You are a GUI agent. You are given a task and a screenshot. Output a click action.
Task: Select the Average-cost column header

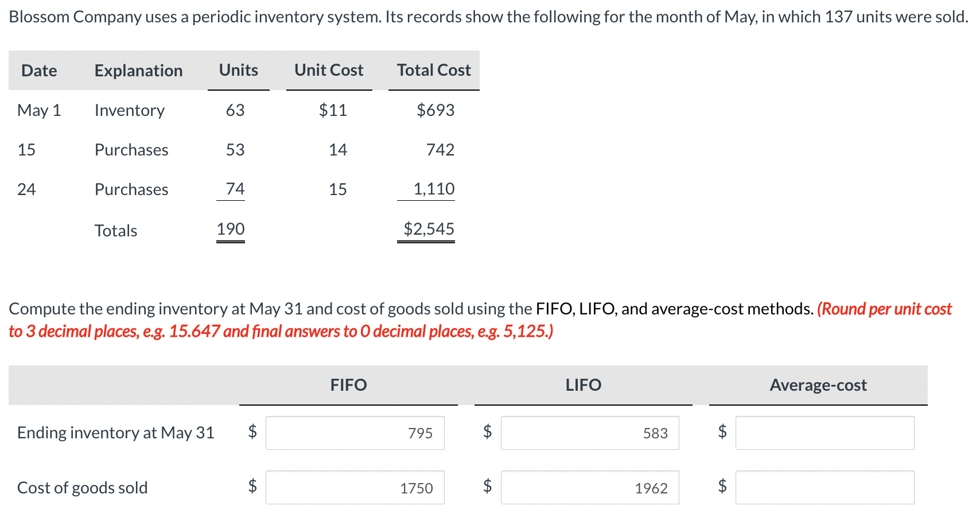818,385
